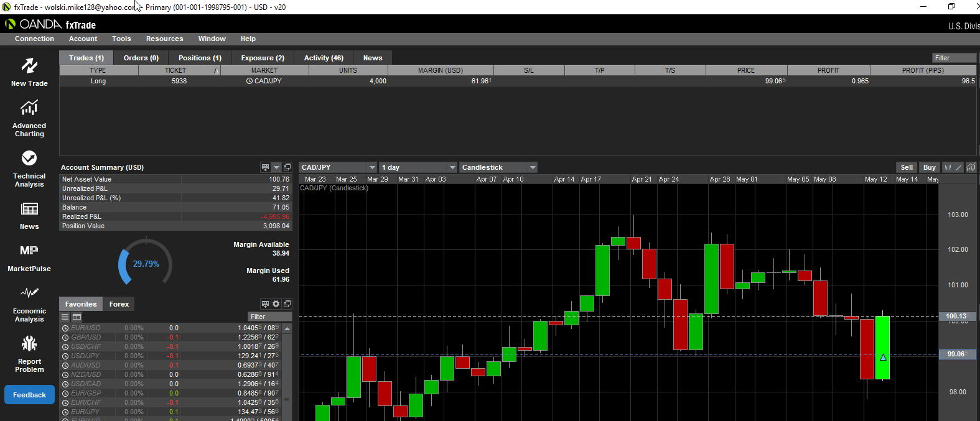Click the Report Problem bug icon
980x421 pixels.
click(29, 343)
